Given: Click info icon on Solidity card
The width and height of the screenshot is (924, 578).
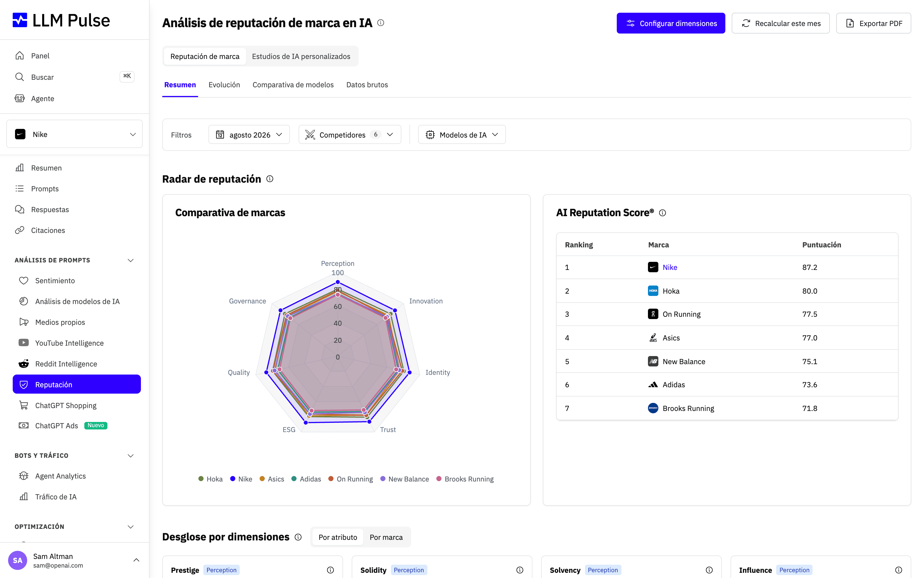Looking at the screenshot, I should tap(520, 570).
